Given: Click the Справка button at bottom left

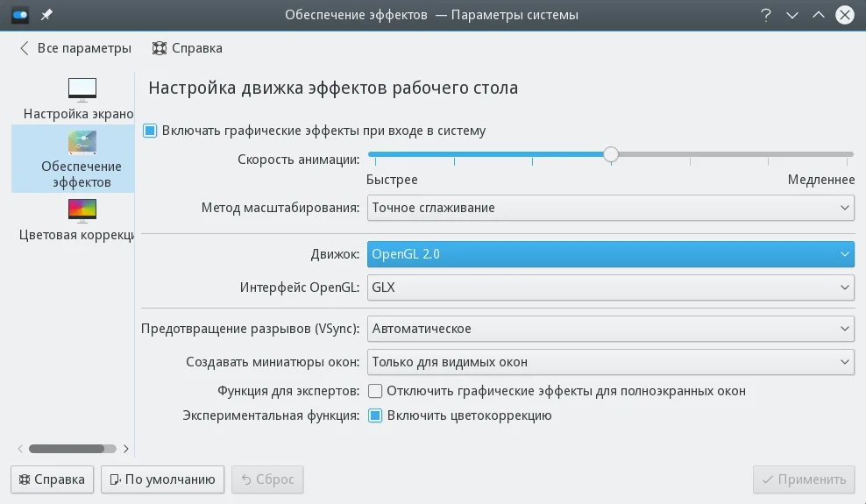Looking at the screenshot, I should point(53,479).
